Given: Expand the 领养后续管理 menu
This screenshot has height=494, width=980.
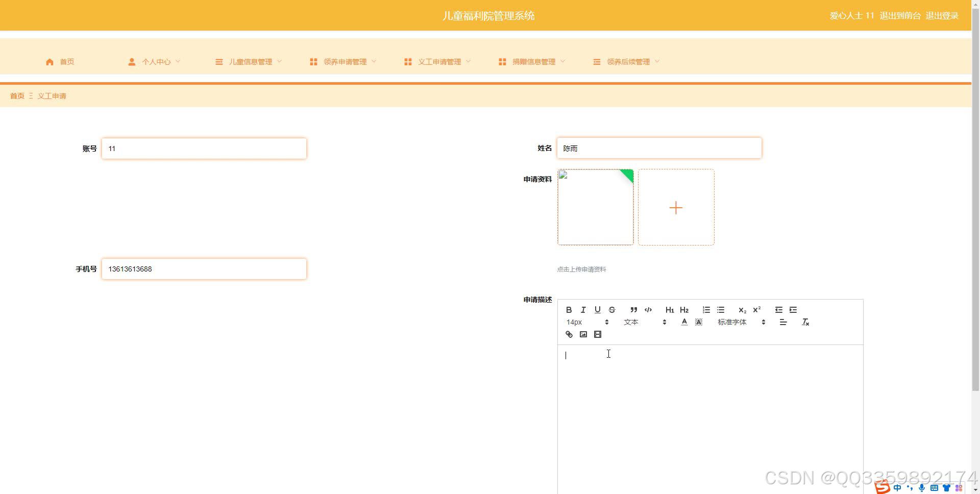Looking at the screenshot, I should point(626,62).
